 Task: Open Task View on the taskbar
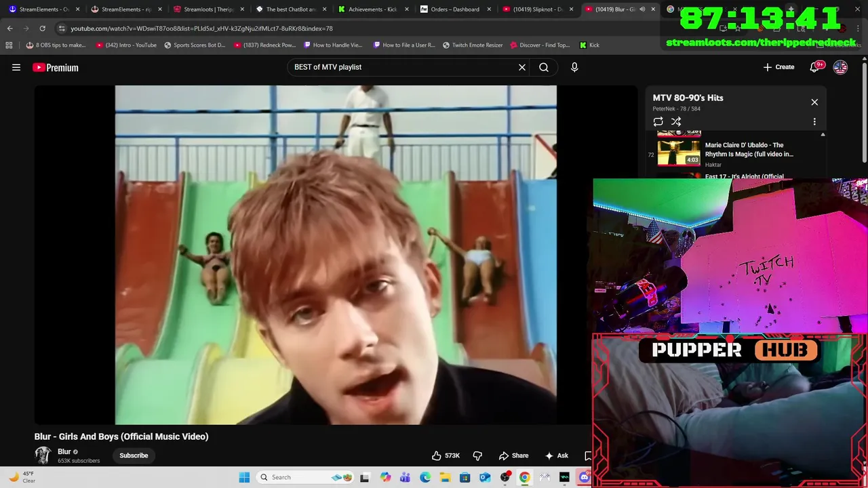pyautogui.click(x=365, y=477)
